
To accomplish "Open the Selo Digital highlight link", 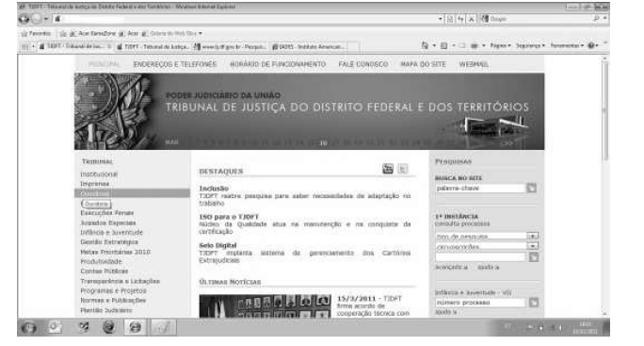I will coord(217,246).
